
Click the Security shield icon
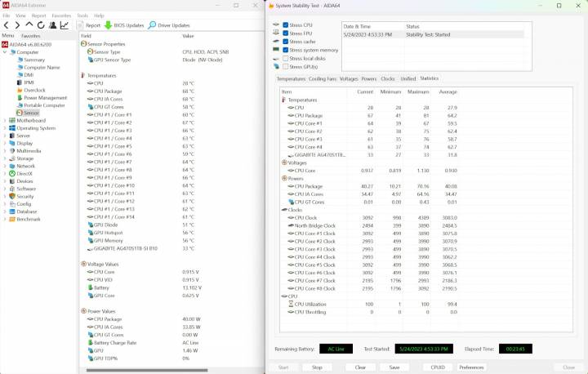(12, 196)
